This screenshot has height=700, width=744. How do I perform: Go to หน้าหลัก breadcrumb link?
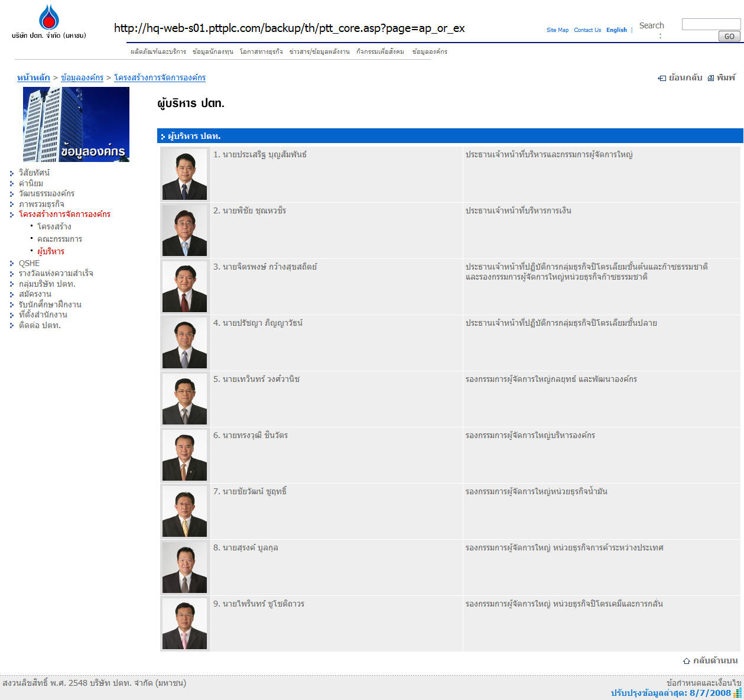34,78
